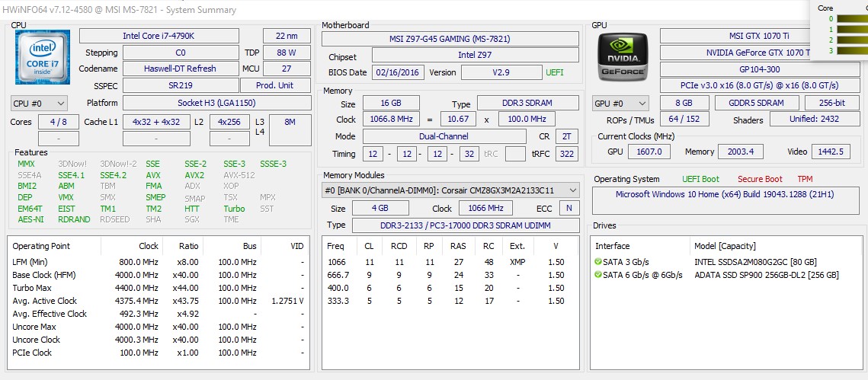Viewport: 868px width, 380px height.
Task: Click the 1.2751 V VID value
Action: click(x=287, y=301)
